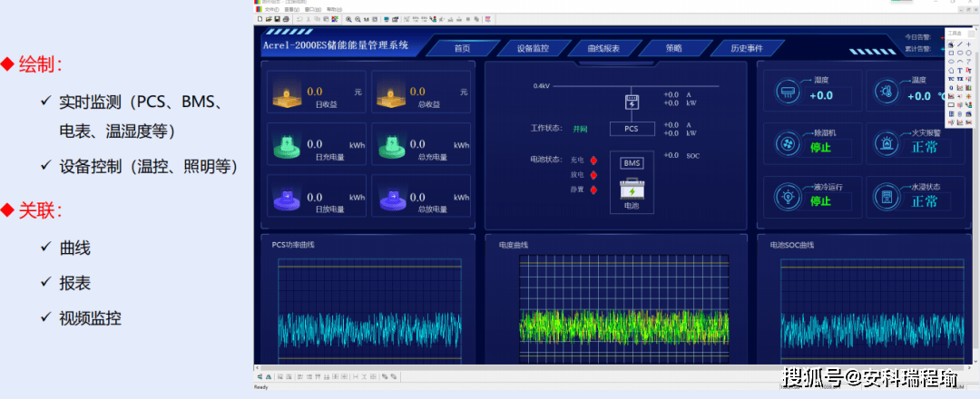This screenshot has width=980, height=399.
Task: Click the PCS box in diagram
Action: [632, 130]
